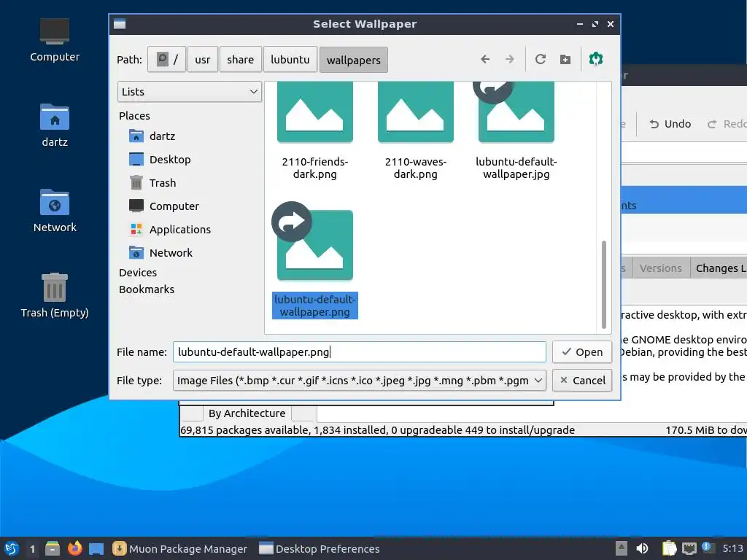
Task: Switch to workspace 1 in pager
Action: [x=32, y=548]
